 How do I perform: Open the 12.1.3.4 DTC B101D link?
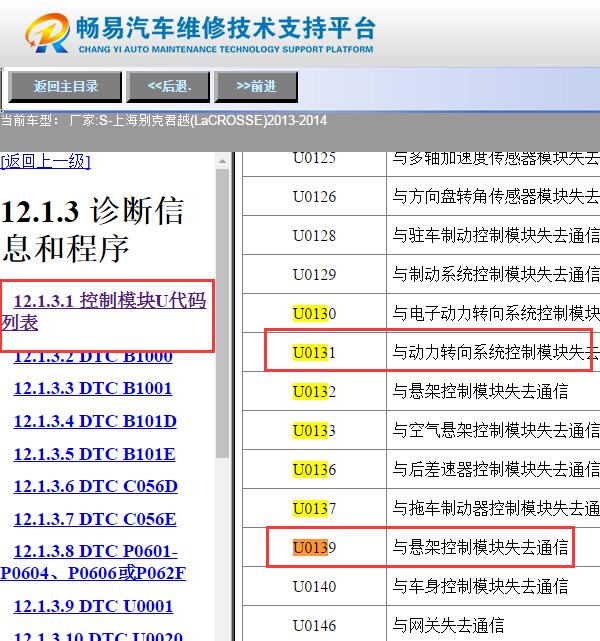(95, 421)
